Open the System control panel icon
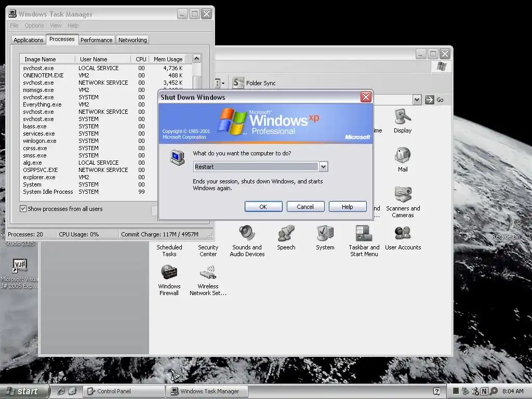532x399 pixels. coord(325,237)
